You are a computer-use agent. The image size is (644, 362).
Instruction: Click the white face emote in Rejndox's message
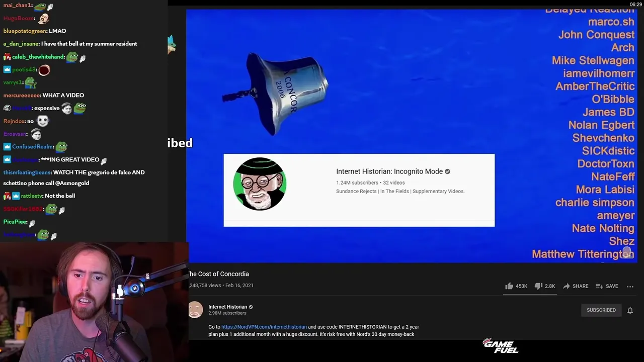point(43,121)
